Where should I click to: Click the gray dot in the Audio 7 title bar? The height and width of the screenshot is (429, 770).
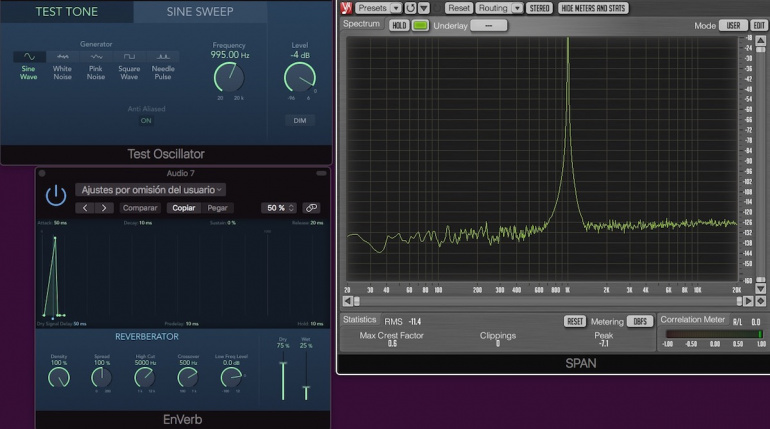42,173
